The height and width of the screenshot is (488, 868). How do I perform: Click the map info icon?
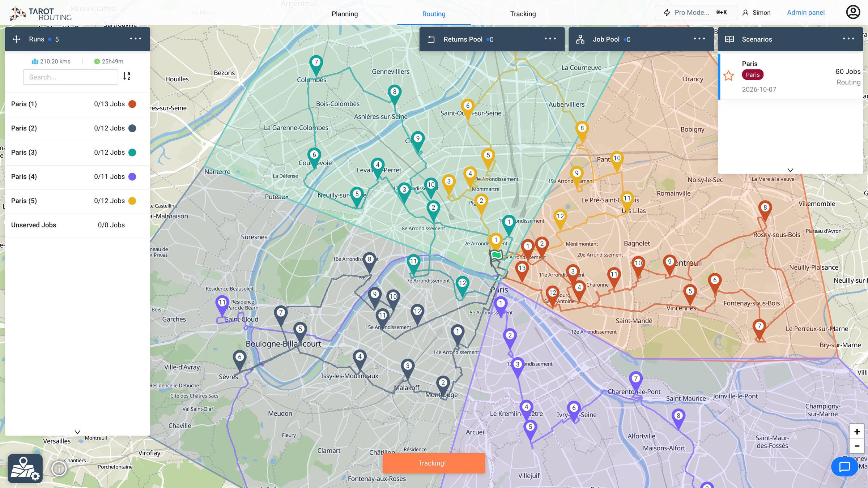tap(59, 468)
